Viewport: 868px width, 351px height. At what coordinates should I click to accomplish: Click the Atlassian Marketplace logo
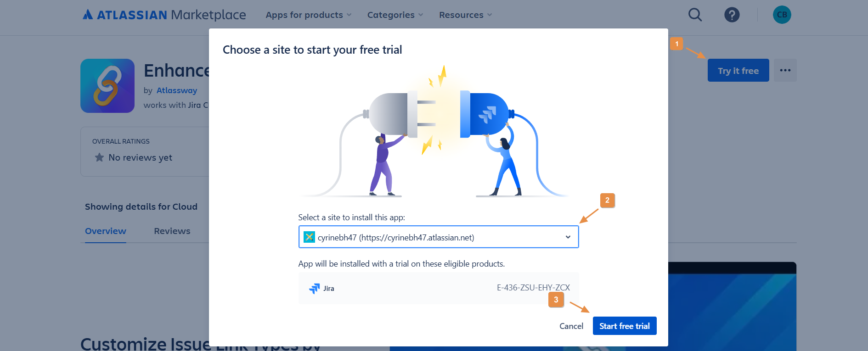164,15
